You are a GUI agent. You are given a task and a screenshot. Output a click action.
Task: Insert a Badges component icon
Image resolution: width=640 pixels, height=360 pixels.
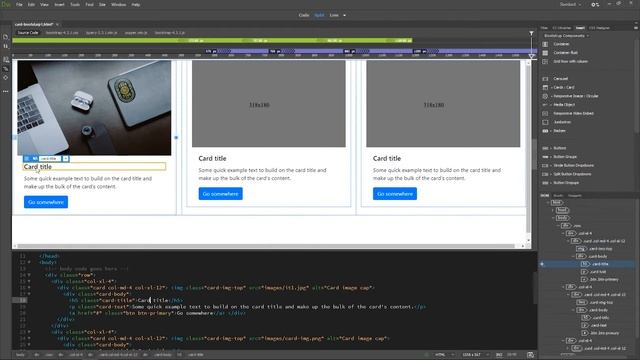545,131
